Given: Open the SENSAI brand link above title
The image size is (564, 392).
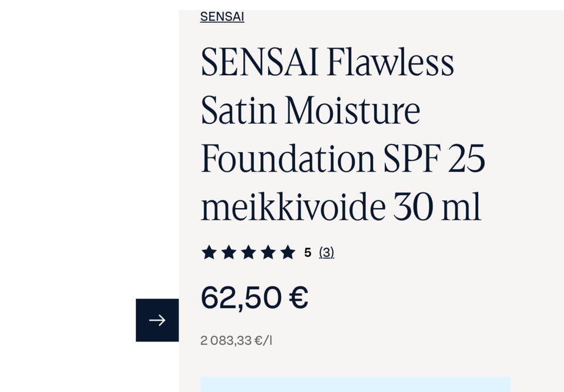Looking at the screenshot, I should (222, 16).
